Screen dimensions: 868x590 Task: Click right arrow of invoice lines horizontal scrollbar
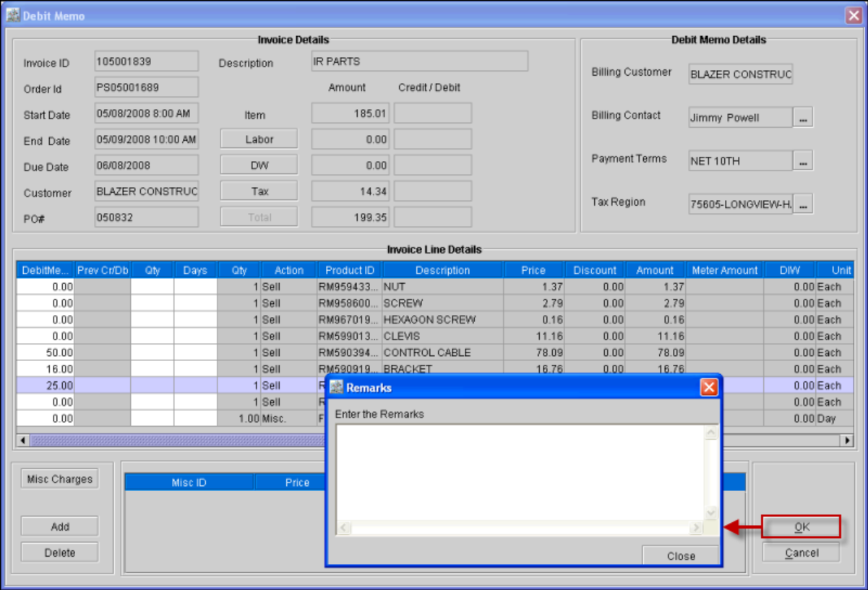846,440
